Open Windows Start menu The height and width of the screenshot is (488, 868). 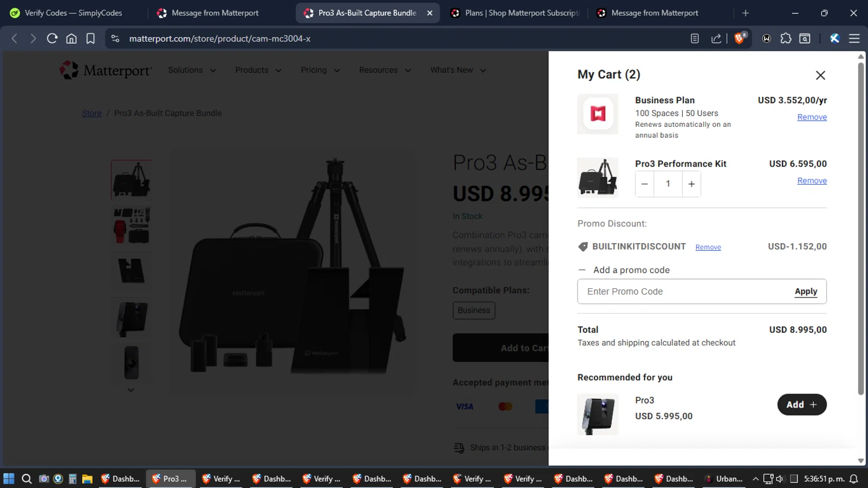click(9, 479)
